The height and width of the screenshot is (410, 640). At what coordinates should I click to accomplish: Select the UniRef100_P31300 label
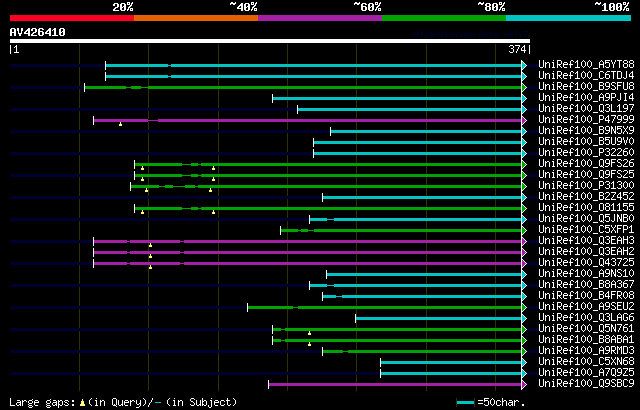(x=586, y=186)
